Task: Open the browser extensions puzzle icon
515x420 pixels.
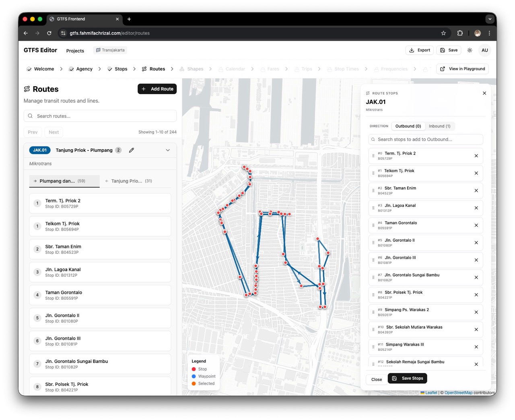Action: [460, 33]
